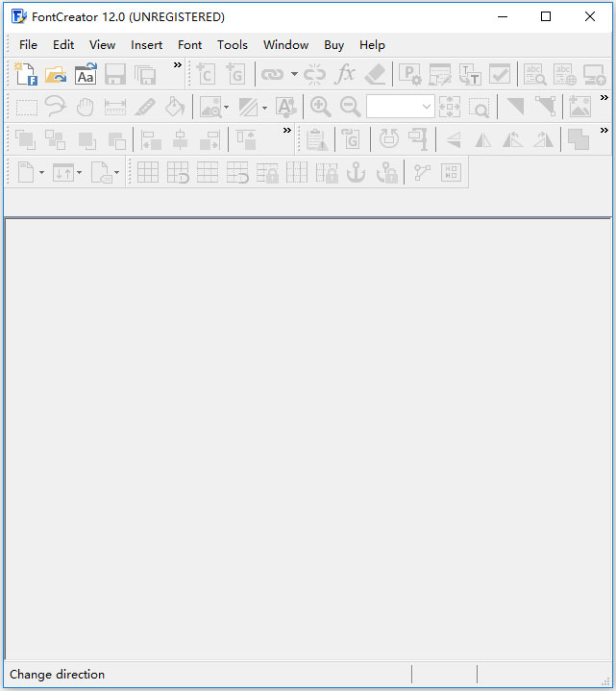Expand the first toolbar overflow chevron

[x=177, y=65]
